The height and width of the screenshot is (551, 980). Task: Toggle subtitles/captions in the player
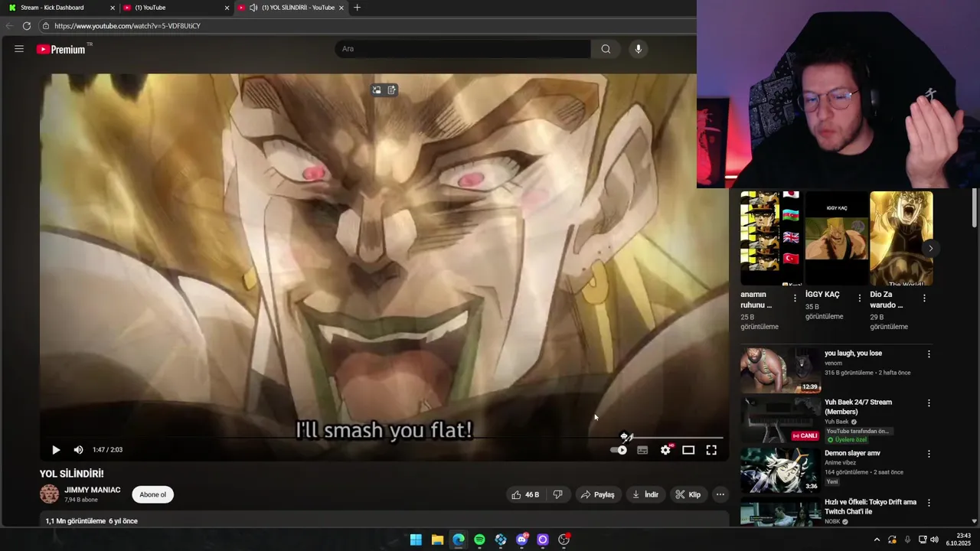[642, 450]
